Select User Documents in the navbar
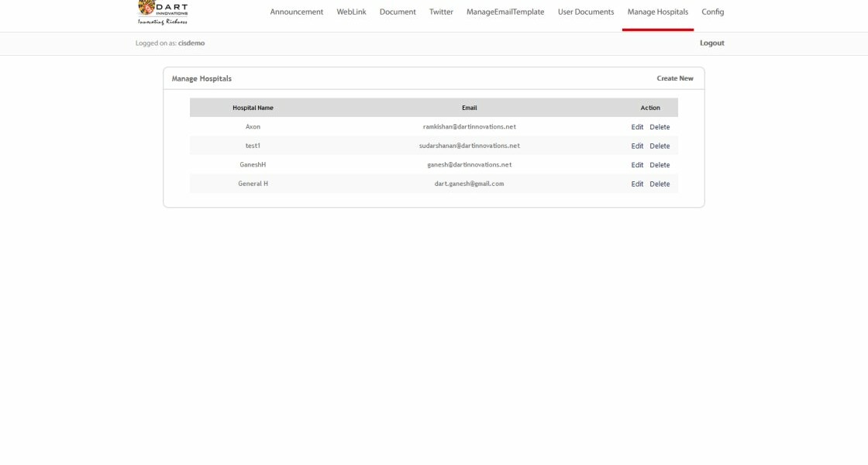 pyautogui.click(x=585, y=12)
